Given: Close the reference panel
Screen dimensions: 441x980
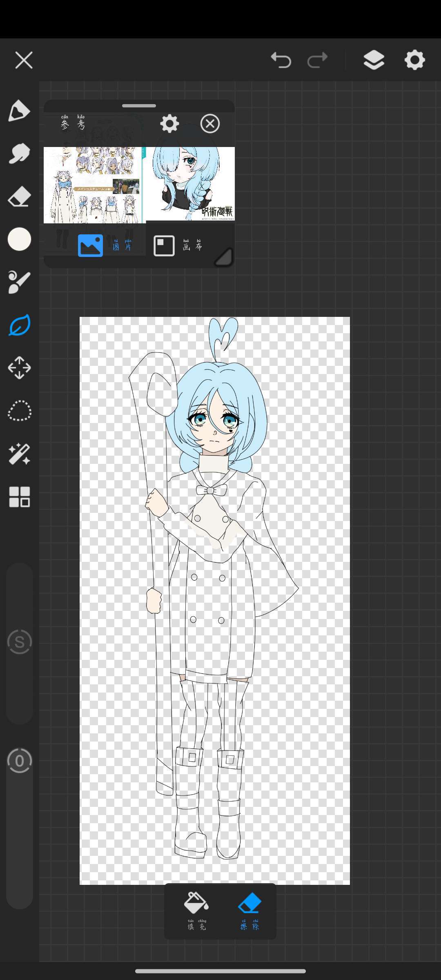Looking at the screenshot, I should [210, 124].
